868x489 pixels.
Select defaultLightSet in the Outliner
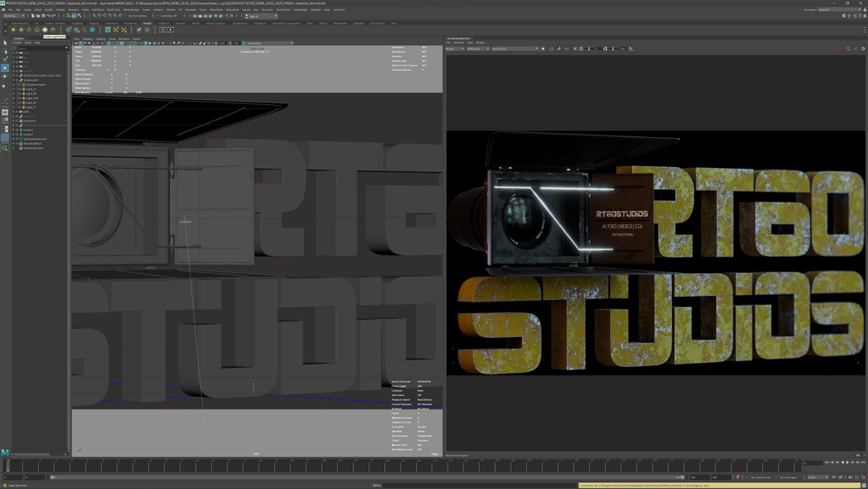(x=32, y=143)
